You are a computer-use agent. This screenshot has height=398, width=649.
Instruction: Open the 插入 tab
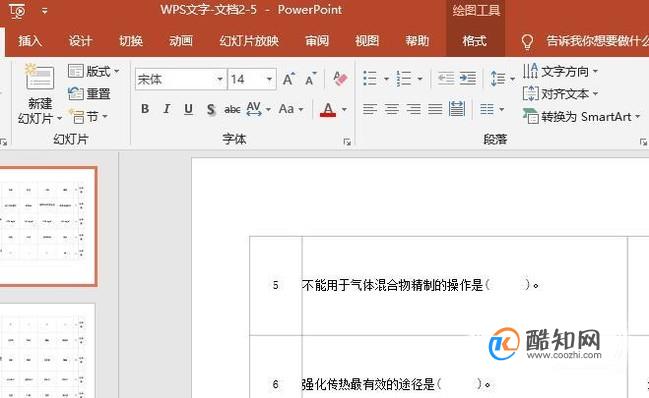click(x=30, y=41)
